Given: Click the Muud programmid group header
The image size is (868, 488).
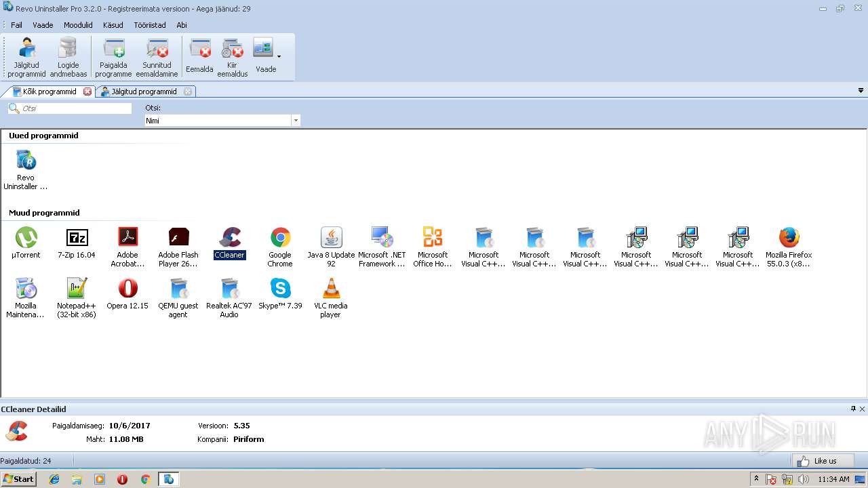Looking at the screenshot, I should 44,213.
